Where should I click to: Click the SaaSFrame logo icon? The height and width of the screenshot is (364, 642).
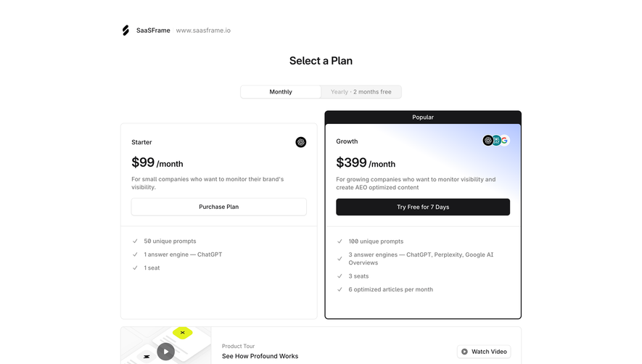[x=125, y=30]
